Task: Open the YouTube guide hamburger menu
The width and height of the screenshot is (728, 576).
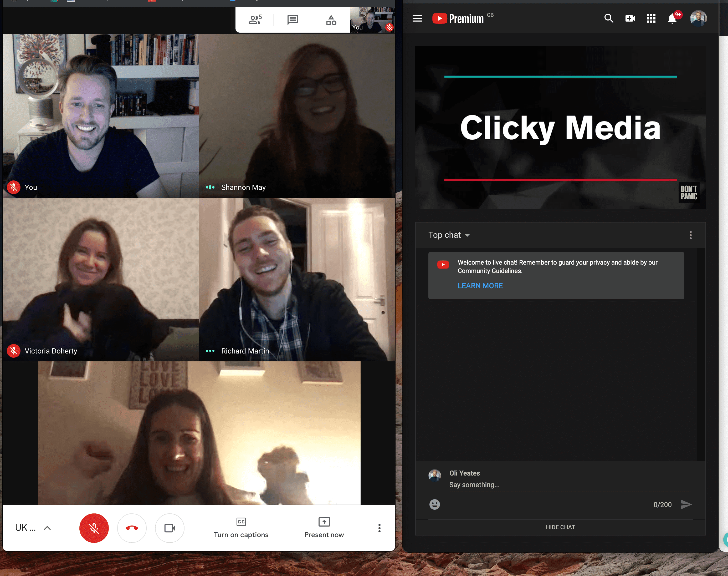Action: (417, 18)
